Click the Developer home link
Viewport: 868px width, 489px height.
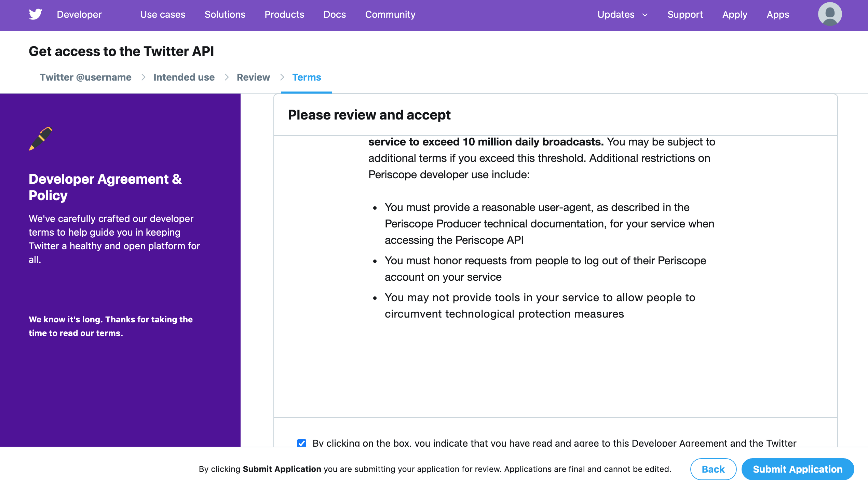(79, 15)
